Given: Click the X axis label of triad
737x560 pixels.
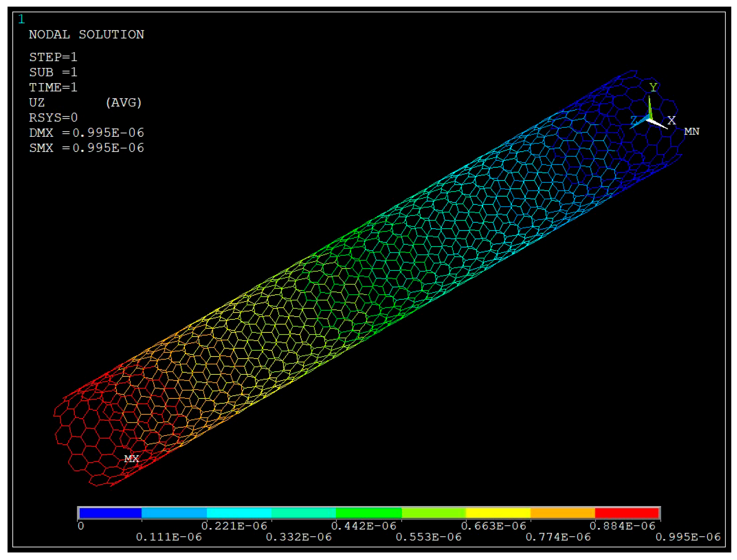Looking at the screenshot, I should pyautogui.click(x=671, y=120).
